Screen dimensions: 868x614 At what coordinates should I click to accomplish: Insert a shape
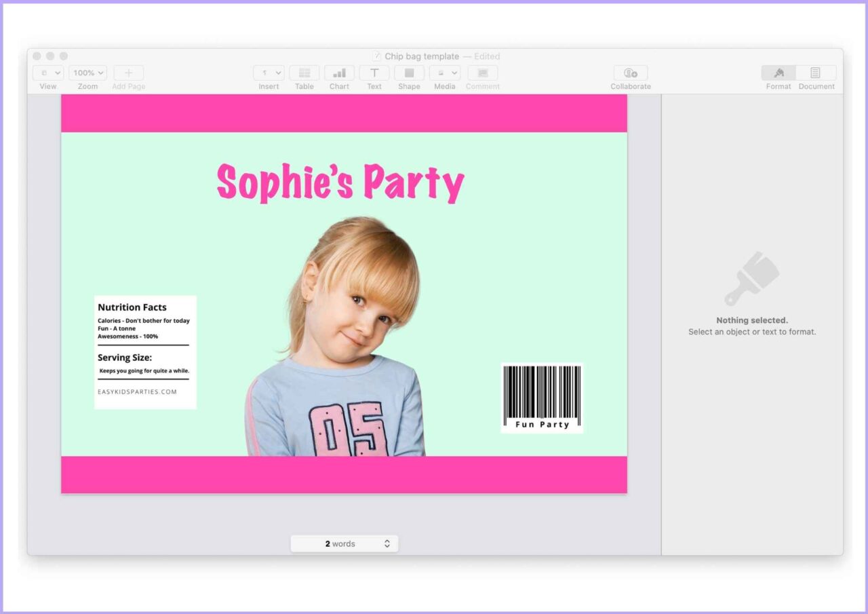pos(409,73)
